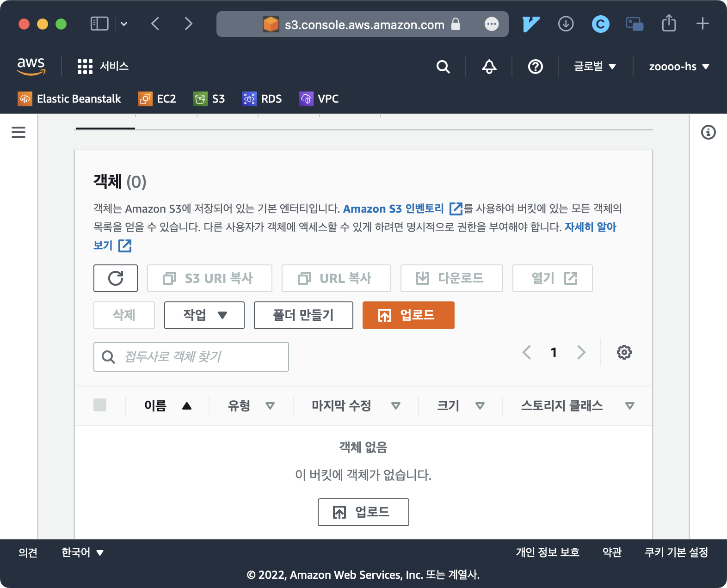Open the help question mark menu
727x588 pixels.
pyautogui.click(x=535, y=67)
